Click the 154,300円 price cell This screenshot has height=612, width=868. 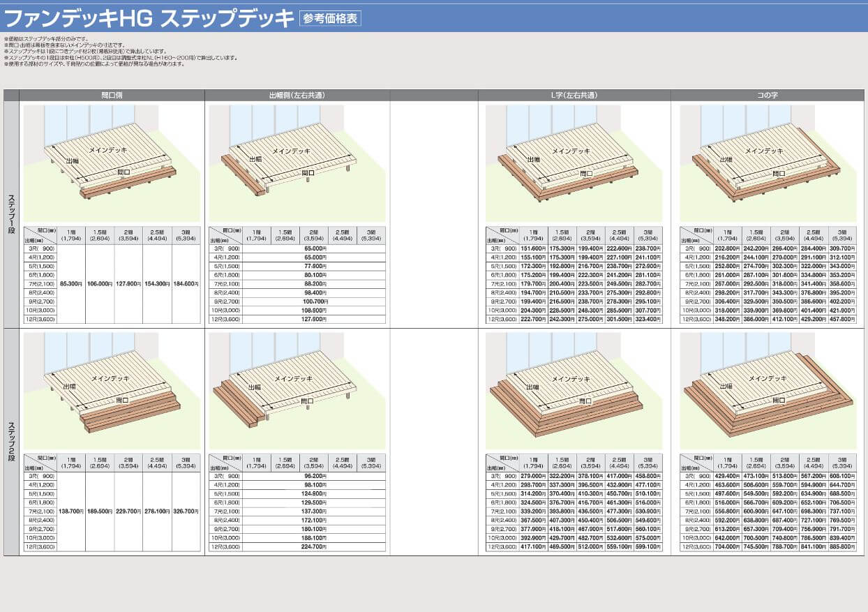coord(157,284)
